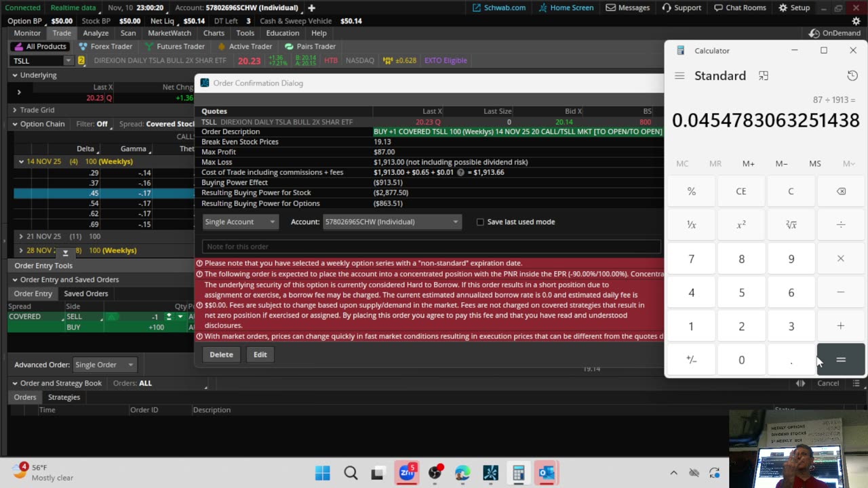Viewport: 868px width, 488px height.
Task: Expand the Trade Grid section
Action: point(15,110)
